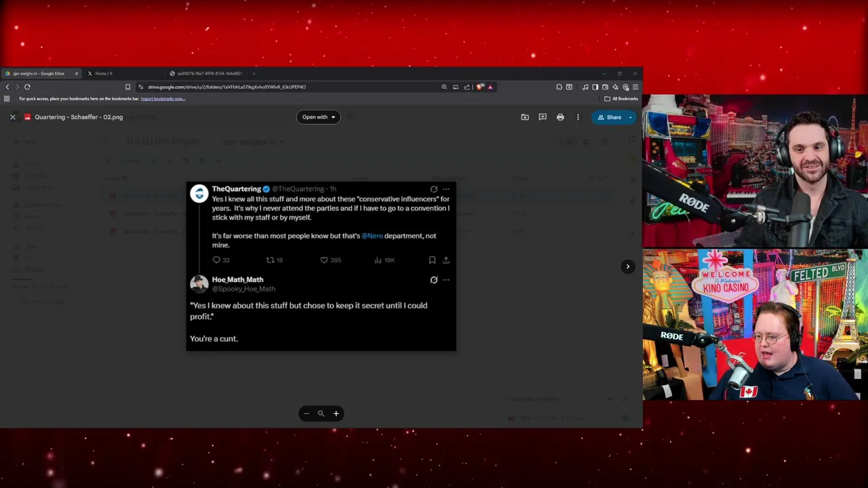Add a shortcut to Drive for this file
Viewport: 868px width, 488px height.
(x=525, y=117)
